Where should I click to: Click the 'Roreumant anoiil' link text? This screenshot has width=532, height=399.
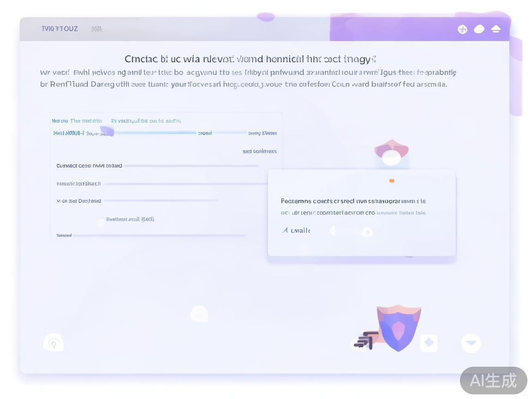click(x=130, y=219)
